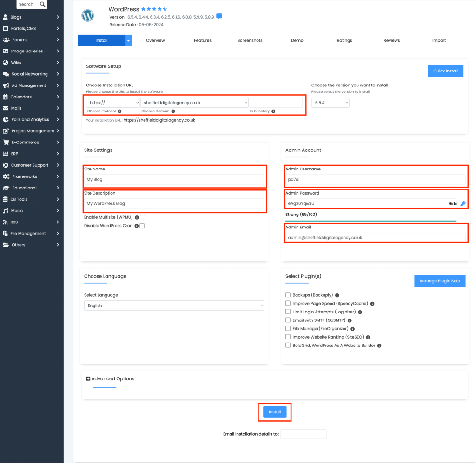Image resolution: width=476 pixels, height=463 pixels.
Task: Click the Educational graduation cap icon
Action: [6, 188]
